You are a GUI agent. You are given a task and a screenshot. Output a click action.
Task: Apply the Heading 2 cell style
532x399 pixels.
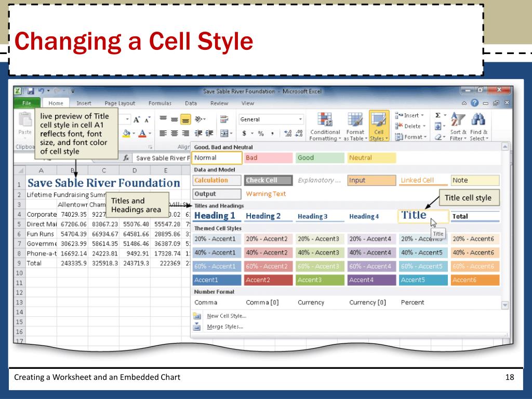(269, 216)
